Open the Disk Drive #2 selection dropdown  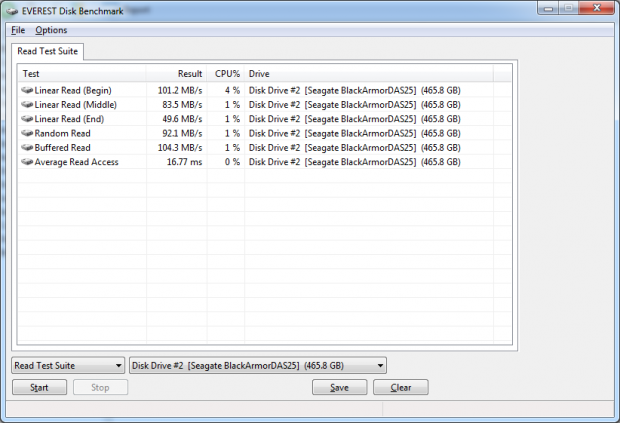[258, 366]
